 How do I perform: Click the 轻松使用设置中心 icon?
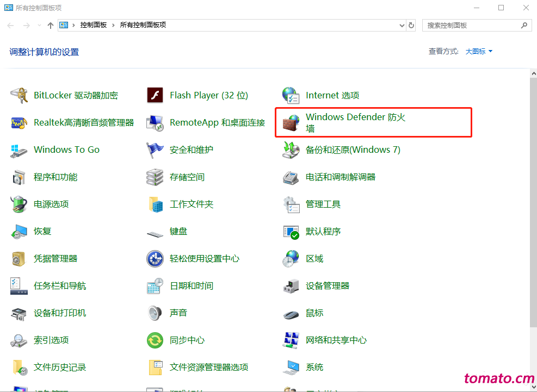point(155,259)
